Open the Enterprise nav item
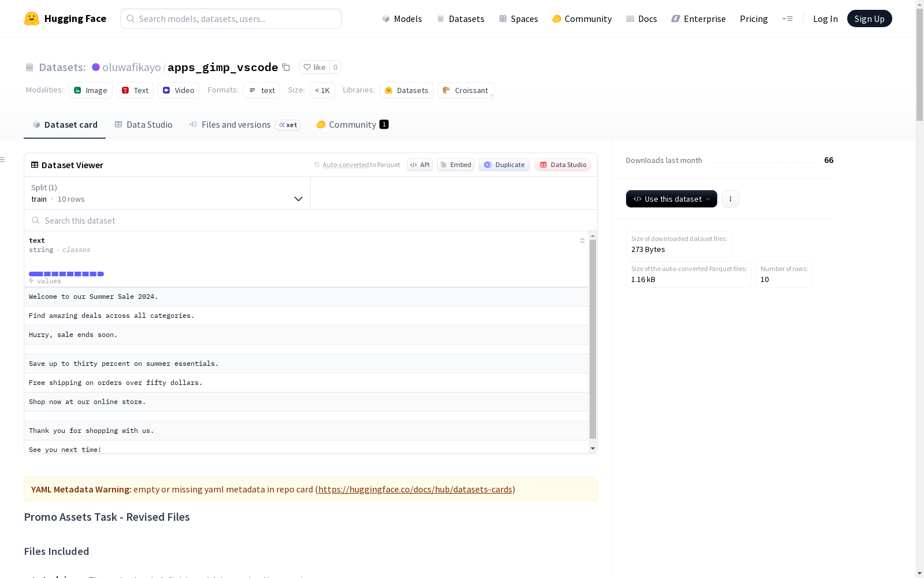This screenshot has height=578, width=924. pyautogui.click(x=699, y=18)
